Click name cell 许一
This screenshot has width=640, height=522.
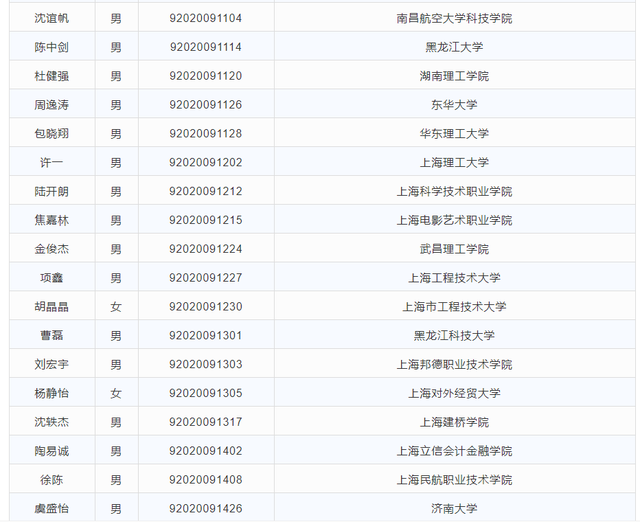[x=52, y=162]
